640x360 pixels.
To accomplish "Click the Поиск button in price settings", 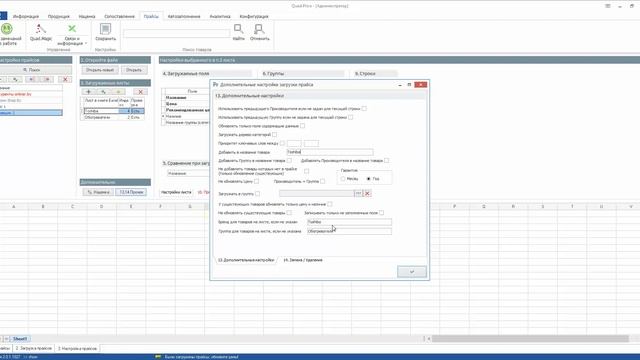I will (31, 70).
